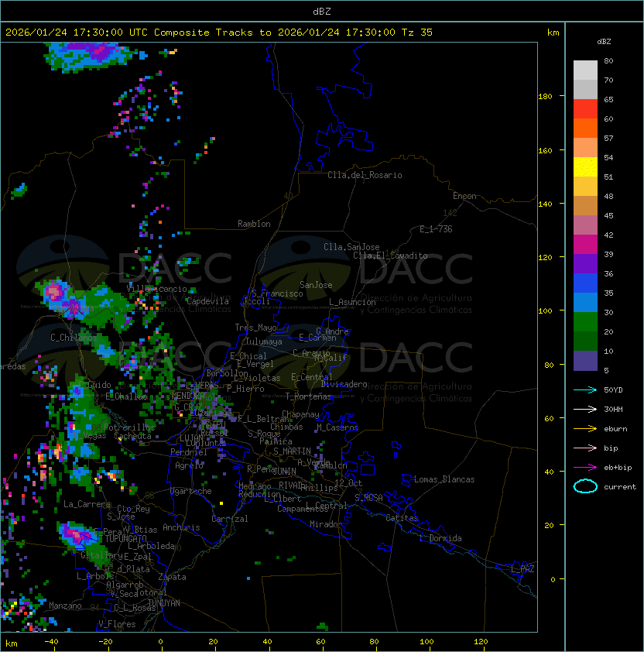
Task: Click the 'Ramblon' label near map center top
Action: pos(254,224)
